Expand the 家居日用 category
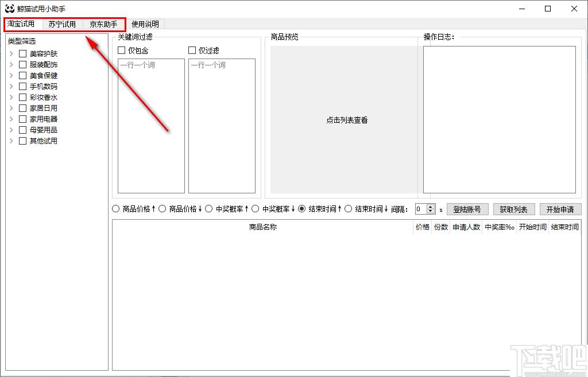 coord(11,108)
